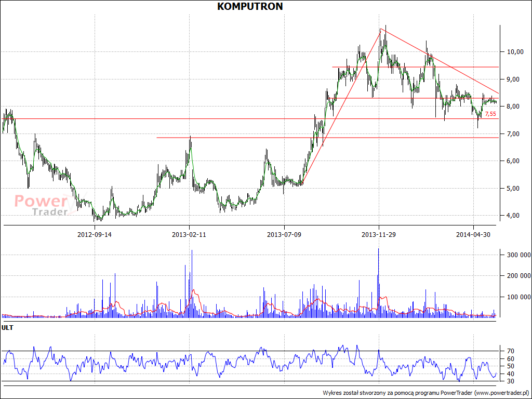Click the 2013-11-29 date label
Viewport: 532px width, 399px height.
tap(379, 234)
